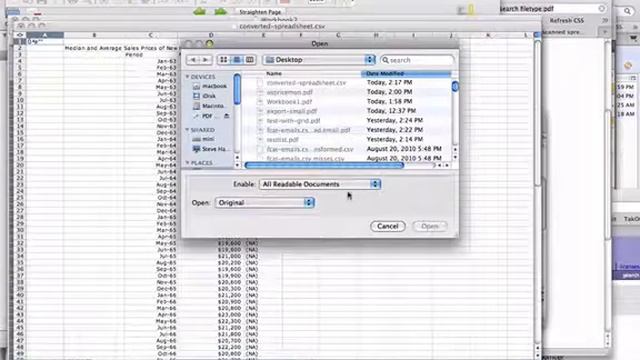The image size is (640, 360).
Task: Select cell A1 in the spreadsheet
Action: click(x=45, y=42)
